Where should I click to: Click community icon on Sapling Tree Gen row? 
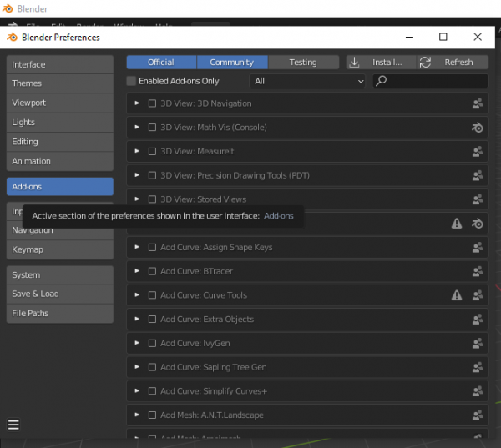[478, 367]
